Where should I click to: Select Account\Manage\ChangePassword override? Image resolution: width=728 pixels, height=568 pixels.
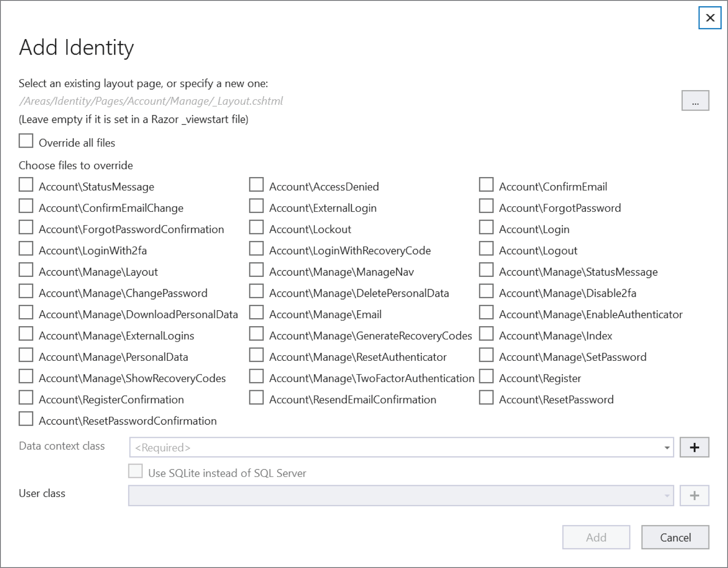tap(26, 291)
